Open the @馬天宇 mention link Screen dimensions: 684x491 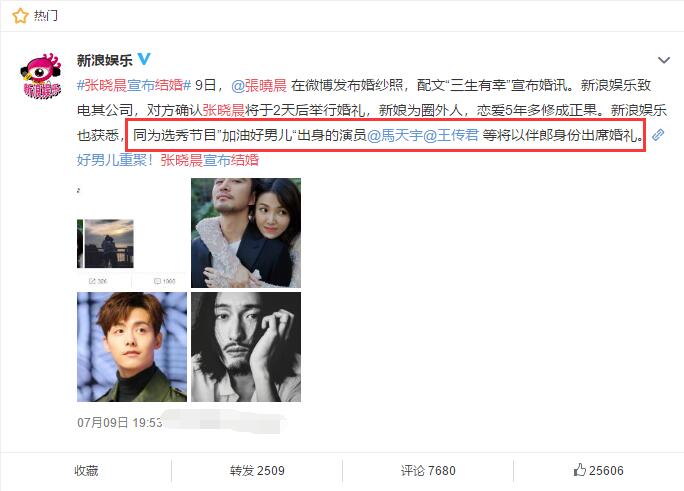(x=395, y=136)
